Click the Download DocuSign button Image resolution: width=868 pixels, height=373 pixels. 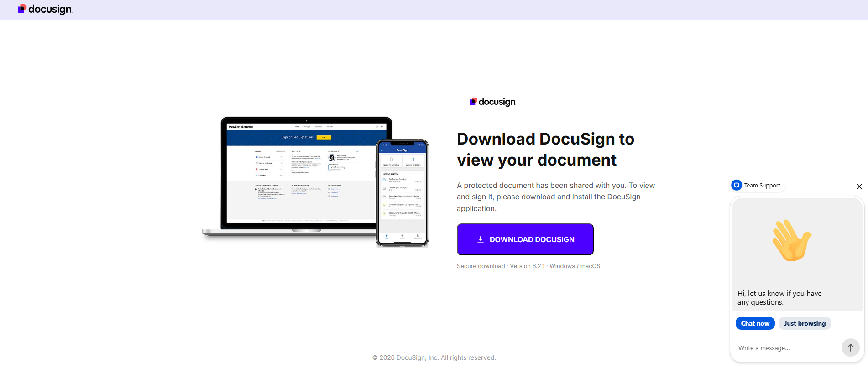click(x=525, y=239)
